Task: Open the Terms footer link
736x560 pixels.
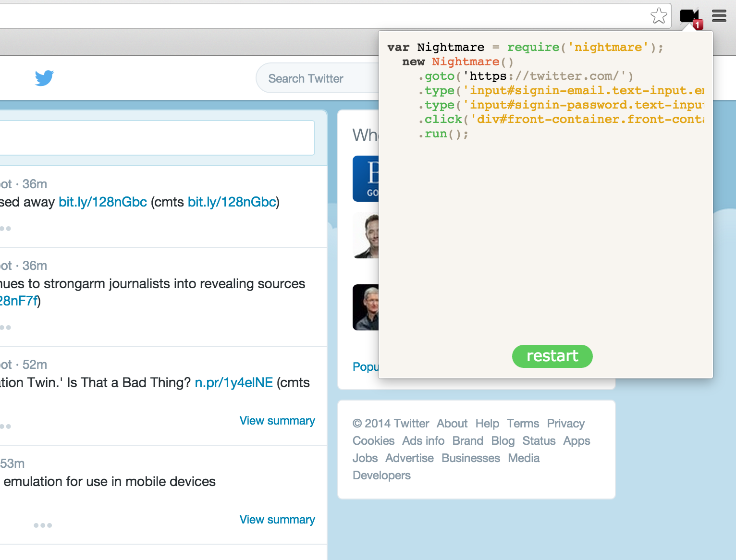Action: [523, 424]
